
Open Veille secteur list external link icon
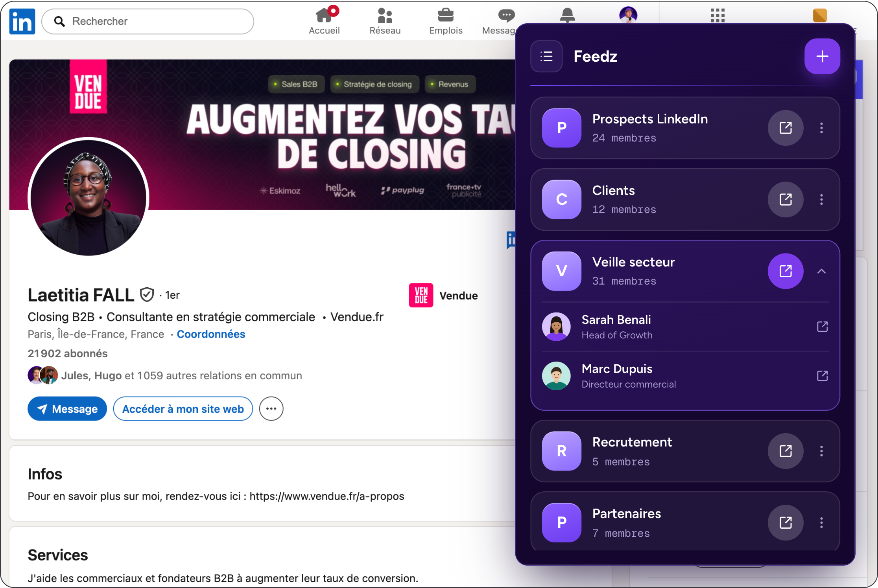(786, 271)
